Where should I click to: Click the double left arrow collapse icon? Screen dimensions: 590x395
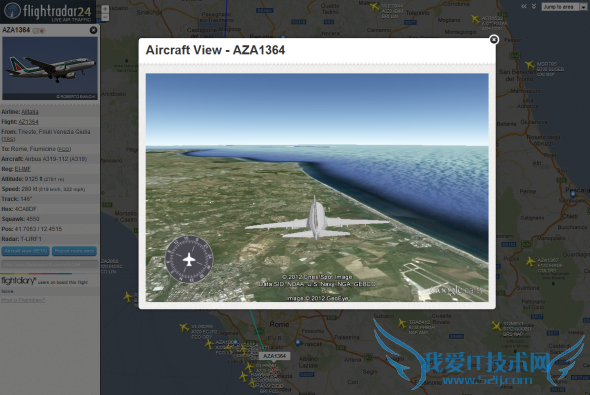click(x=524, y=6)
